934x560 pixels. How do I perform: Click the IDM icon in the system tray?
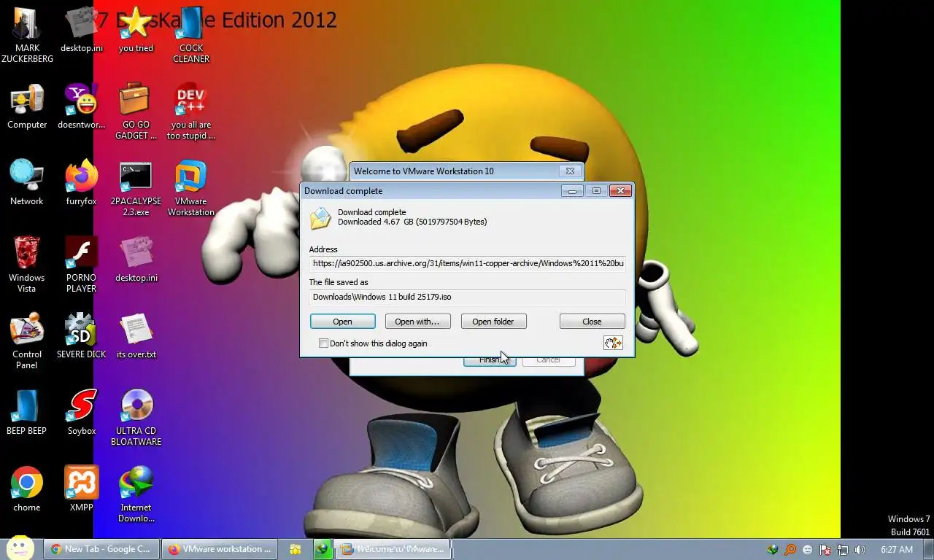tap(773, 550)
